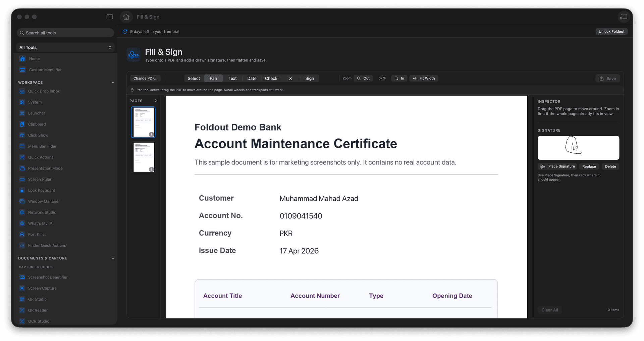Open Screenshot Beautifier icon
The width and height of the screenshot is (644, 341).
click(x=22, y=277)
